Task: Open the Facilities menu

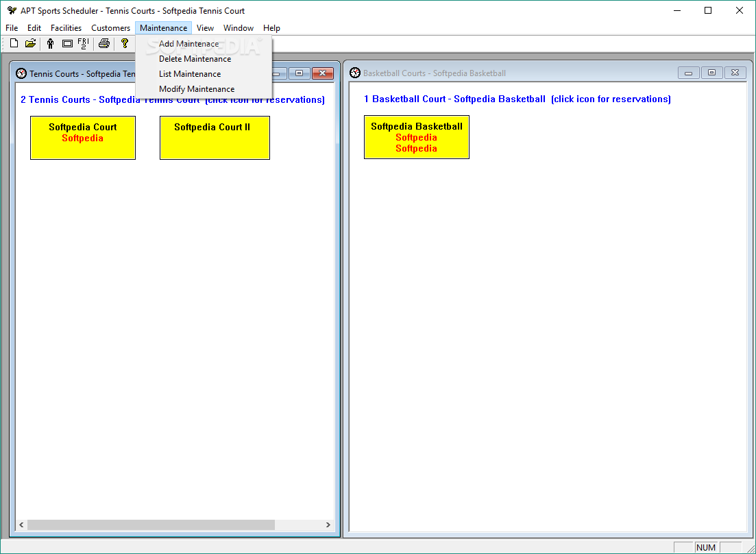Action: coord(66,28)
